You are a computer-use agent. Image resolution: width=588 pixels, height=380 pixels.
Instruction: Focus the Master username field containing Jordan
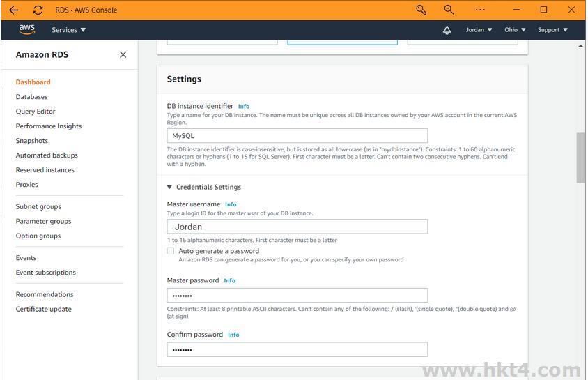(297, 227)
